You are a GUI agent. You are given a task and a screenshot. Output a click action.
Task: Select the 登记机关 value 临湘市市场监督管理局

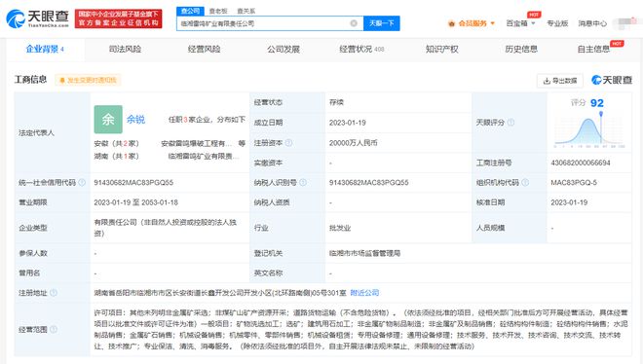(x=364, y=253)
